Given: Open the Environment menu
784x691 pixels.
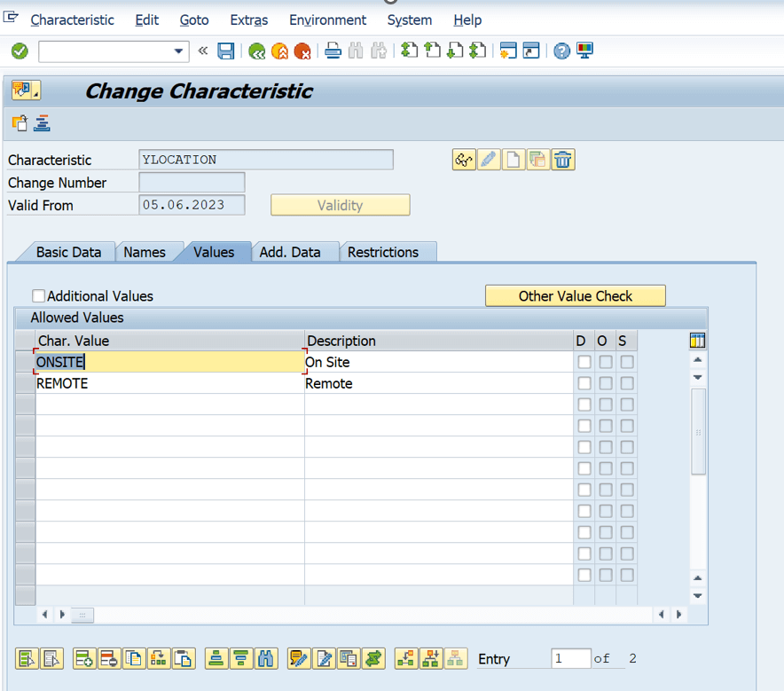Looking at the screenshot, I should coord(327,20).
